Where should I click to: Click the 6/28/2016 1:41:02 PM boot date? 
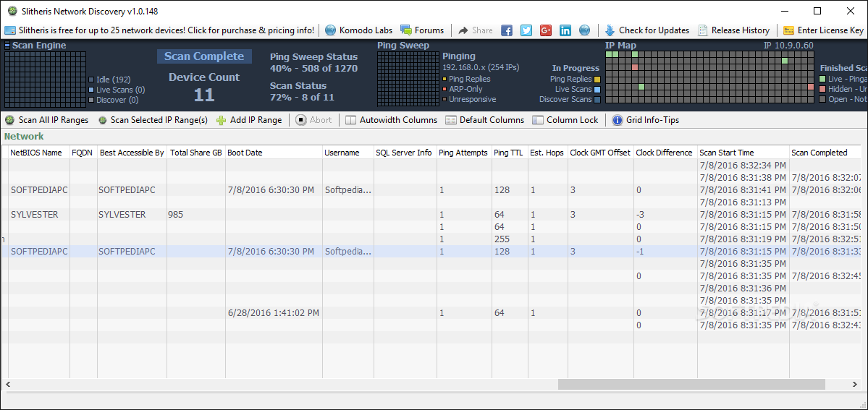(274, 312)
